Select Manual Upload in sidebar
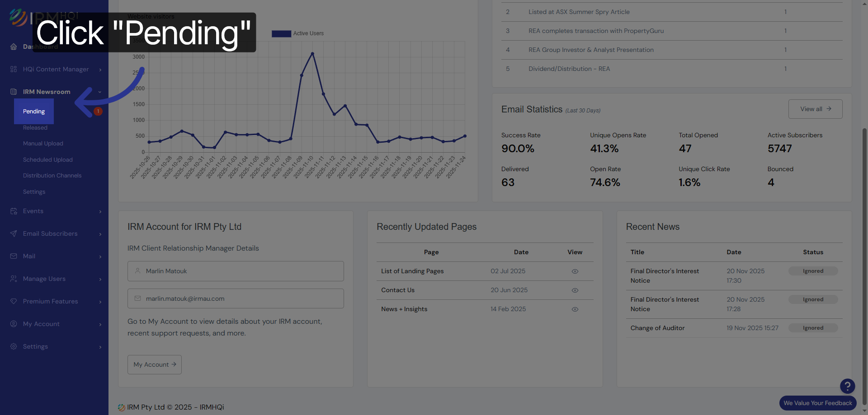This screenshot has width=868, height=415. pos(43,144)
